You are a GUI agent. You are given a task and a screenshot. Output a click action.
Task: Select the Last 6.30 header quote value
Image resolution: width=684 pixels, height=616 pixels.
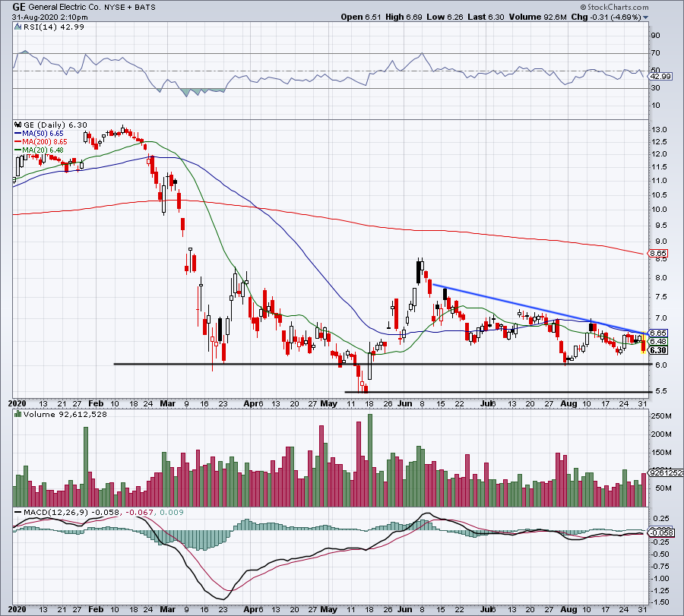pyautogui.click(x=486, y=17)
